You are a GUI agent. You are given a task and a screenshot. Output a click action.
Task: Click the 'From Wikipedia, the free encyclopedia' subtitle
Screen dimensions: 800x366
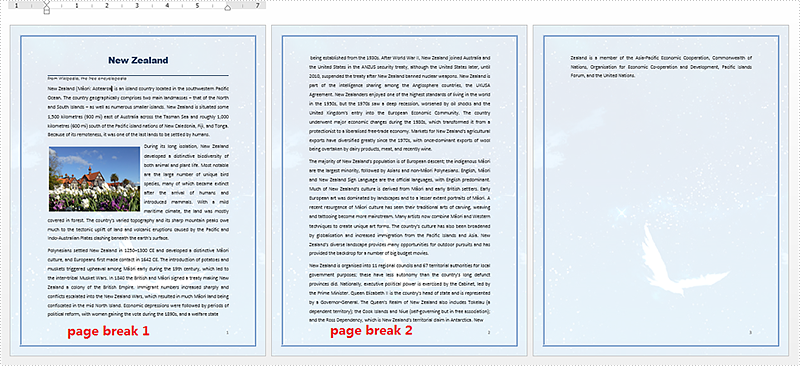tap(87, 79)
